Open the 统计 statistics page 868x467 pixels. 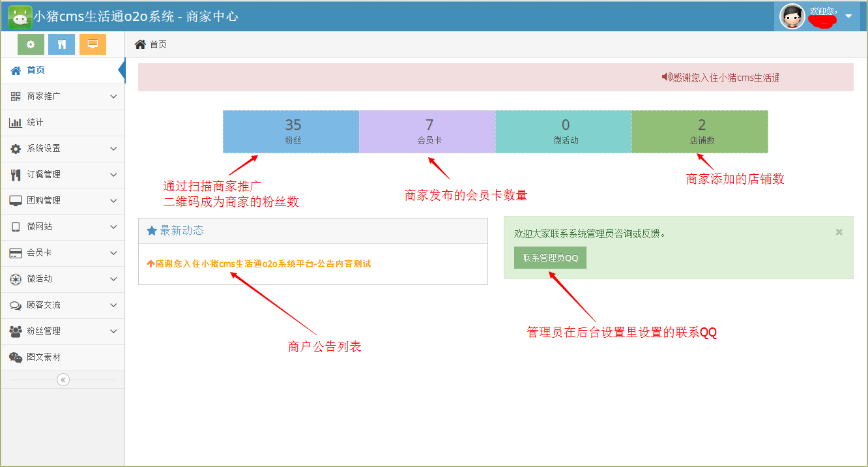point(35,123)
